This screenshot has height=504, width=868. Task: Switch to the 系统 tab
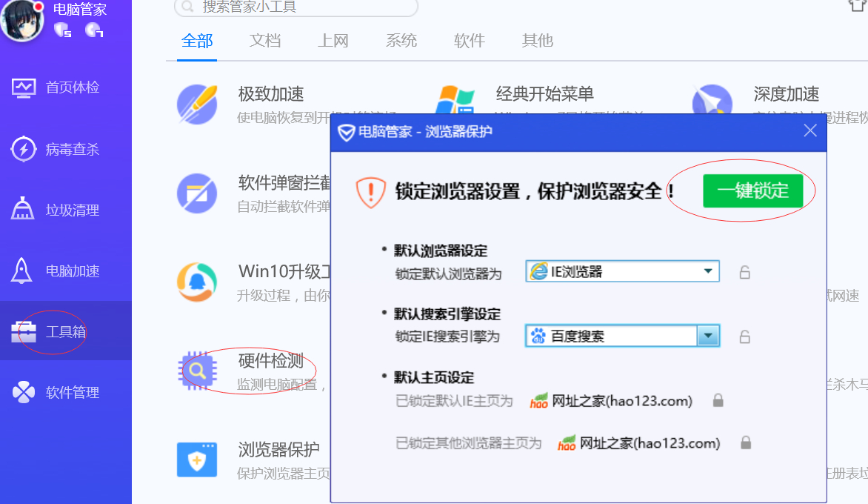click(x=401, y=41)
